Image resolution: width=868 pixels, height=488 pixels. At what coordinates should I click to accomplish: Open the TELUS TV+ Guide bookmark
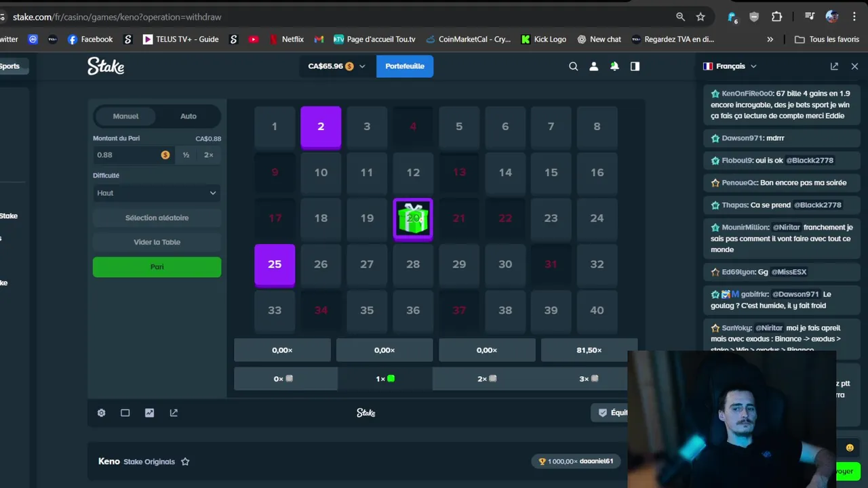point(180,39)
